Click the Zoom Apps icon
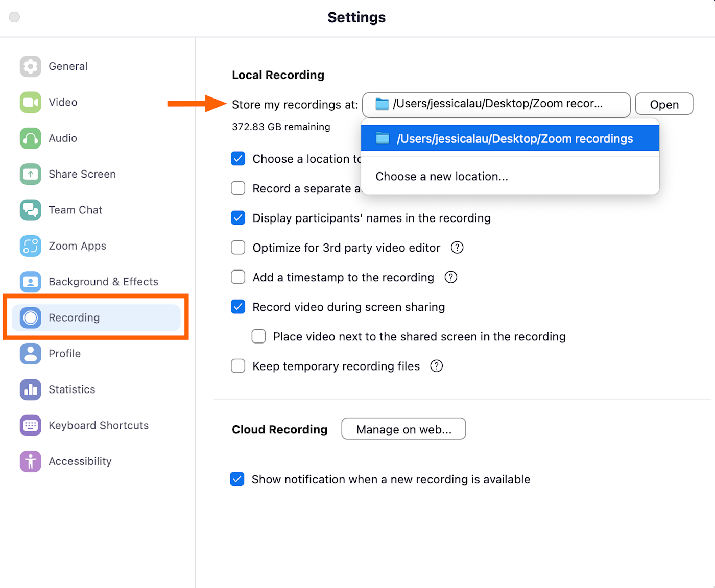Viewport: 715px width, 588px height. tap(31, 246)
